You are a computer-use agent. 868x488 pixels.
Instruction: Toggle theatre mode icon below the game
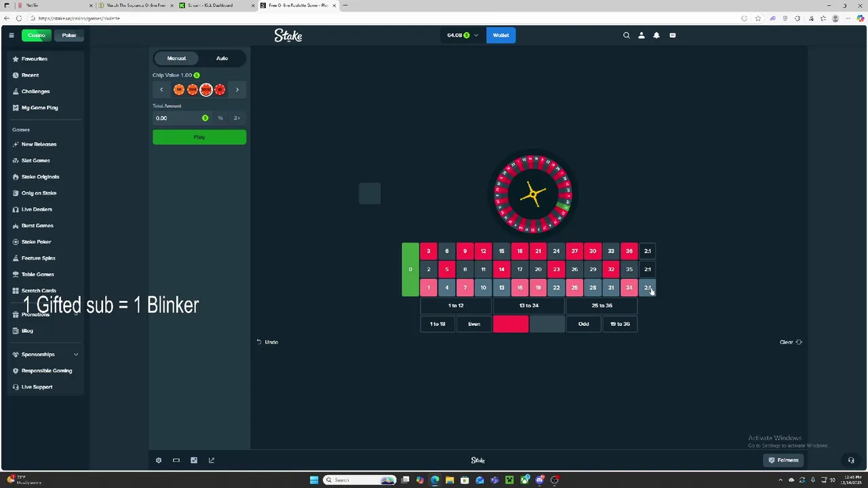(x=176, y=460)
